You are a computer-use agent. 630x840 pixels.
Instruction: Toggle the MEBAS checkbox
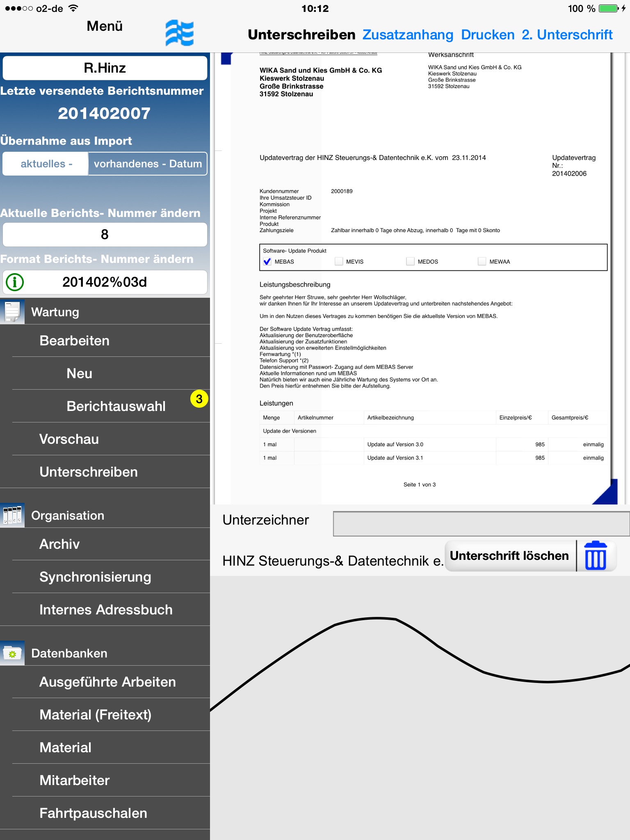point(267,261)
